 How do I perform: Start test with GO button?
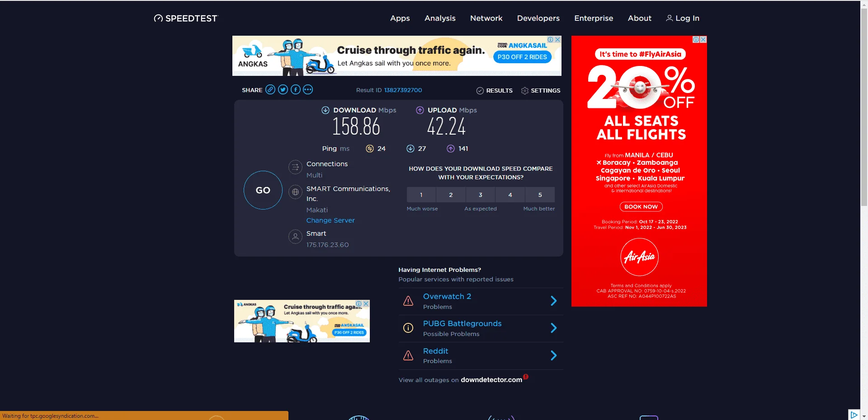coord(263,190)
